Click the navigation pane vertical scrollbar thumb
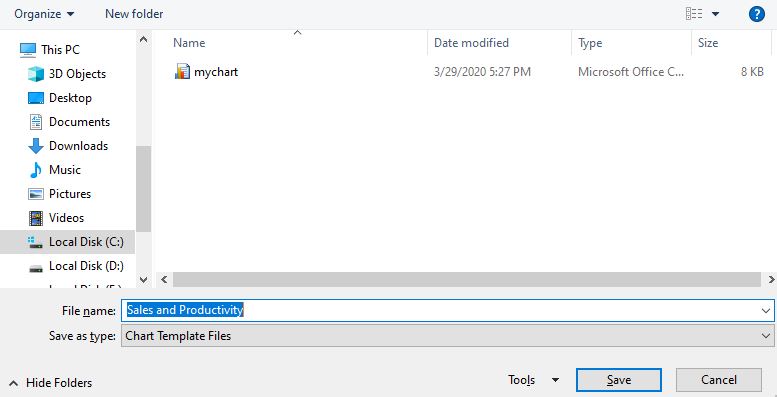The width and height of the screenshot is (777, 397). tap(144, 189)
